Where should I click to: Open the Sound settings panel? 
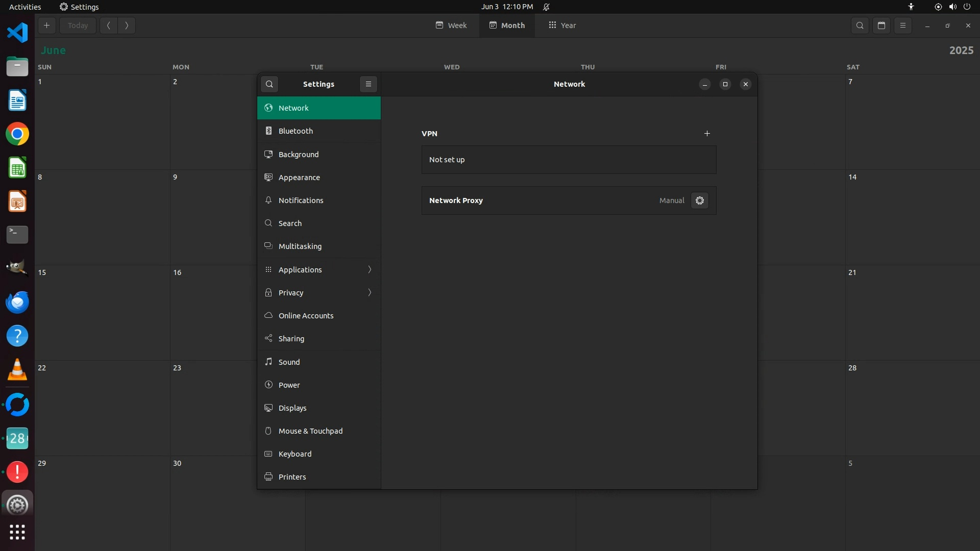(319, 362)
